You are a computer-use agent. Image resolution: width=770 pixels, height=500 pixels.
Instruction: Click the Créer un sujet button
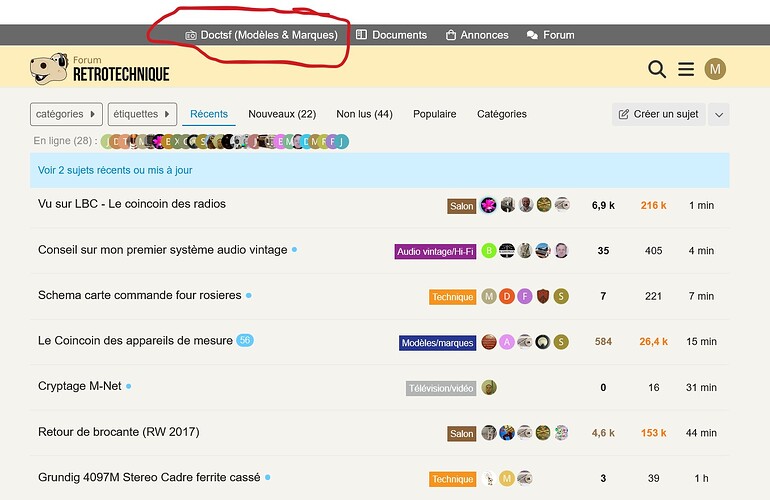(x=658, y=114)
